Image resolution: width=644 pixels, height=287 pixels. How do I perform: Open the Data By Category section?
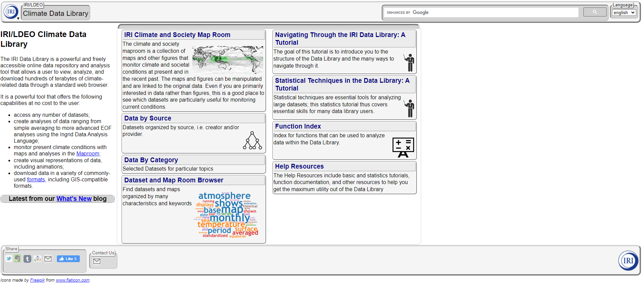click(x=151, y=160)
